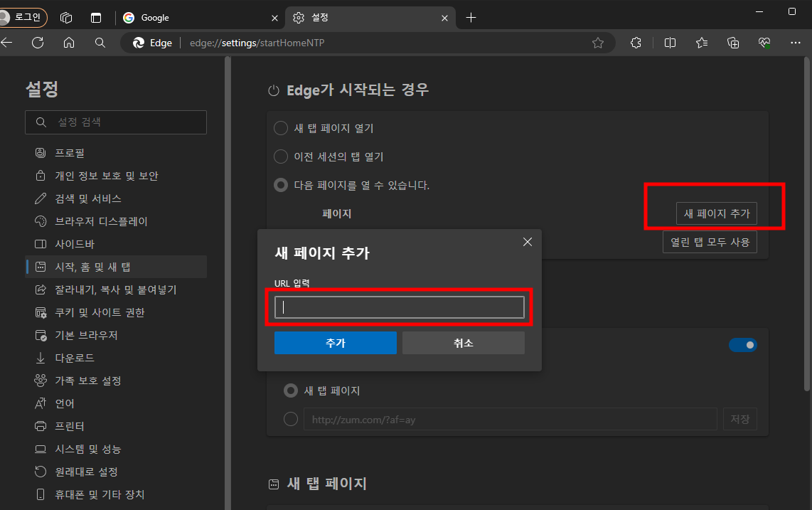Click the Edge site identity icon
Image resolution: width=812 pixels, height=510 pixels.
[x=152, y=43]
